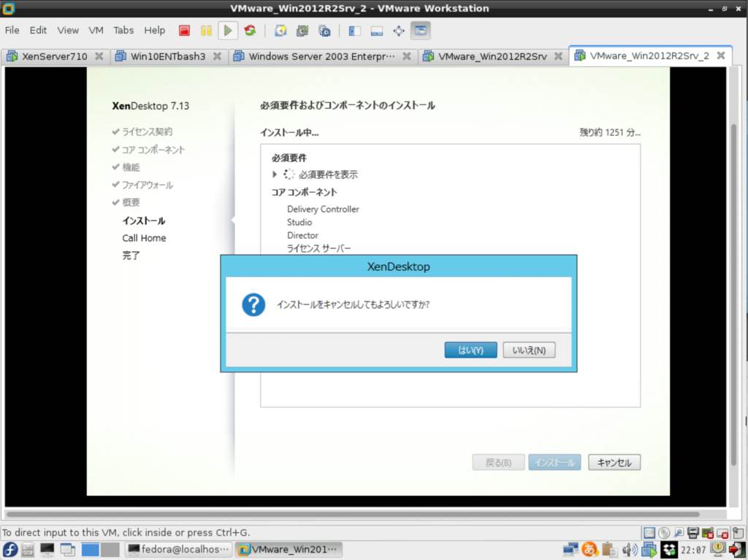Open the Fedora start menu icon
The image size is (748, 560).
click(10, 550)
